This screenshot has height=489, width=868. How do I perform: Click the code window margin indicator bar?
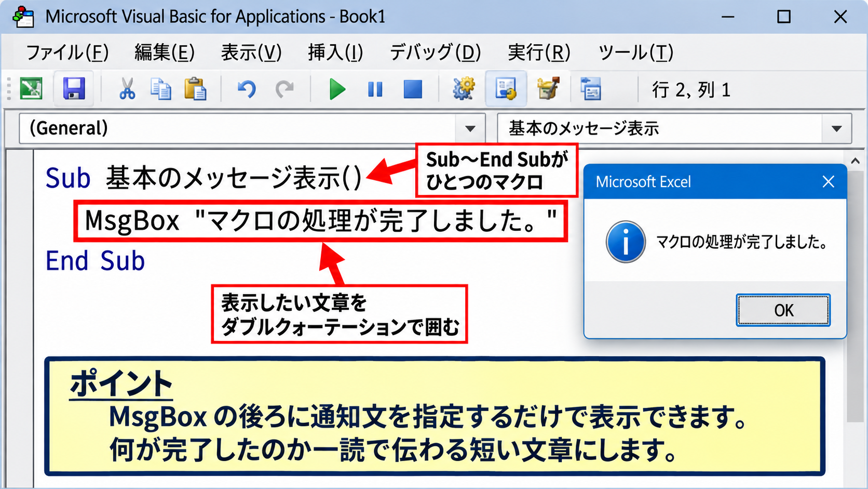point(20,318)
